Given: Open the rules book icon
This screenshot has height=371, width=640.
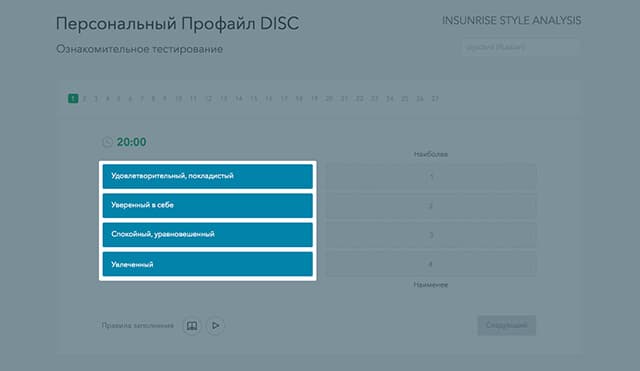Looking at the screenshot, I should click(192, 326).
